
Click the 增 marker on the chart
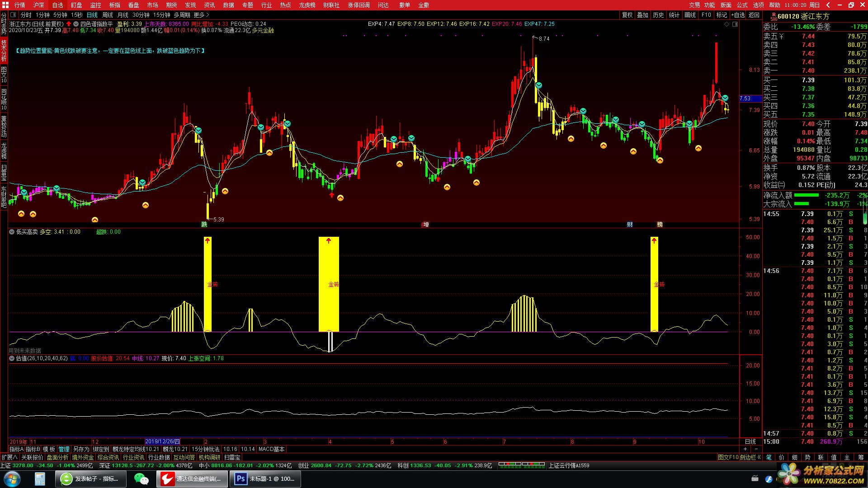(x=425, y=224)
